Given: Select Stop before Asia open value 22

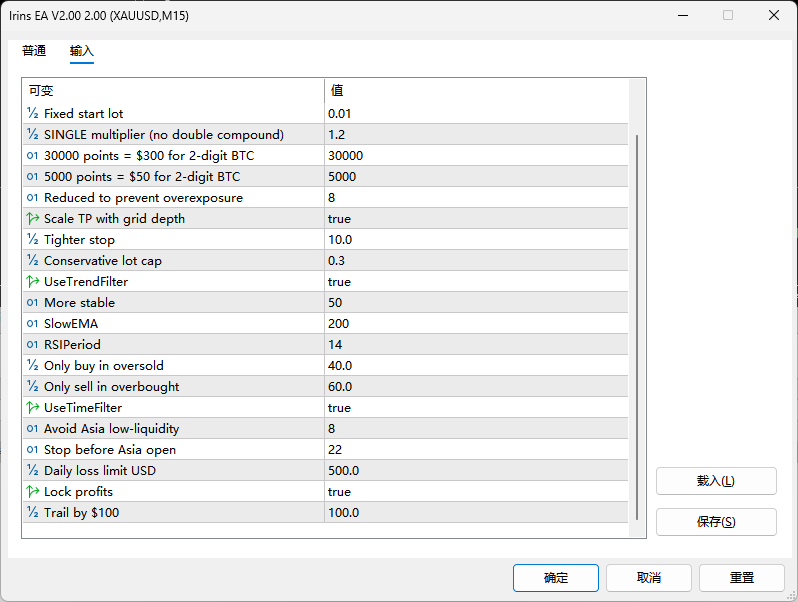Looking at the screenshot, I should (x=476, y=449).
